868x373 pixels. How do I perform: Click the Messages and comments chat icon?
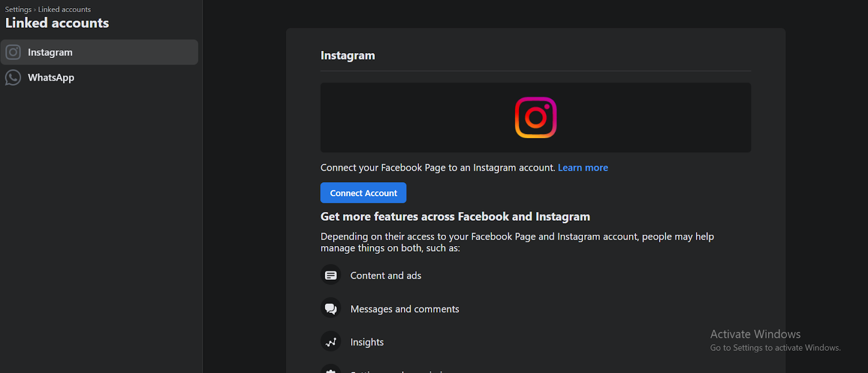(331, 309)
